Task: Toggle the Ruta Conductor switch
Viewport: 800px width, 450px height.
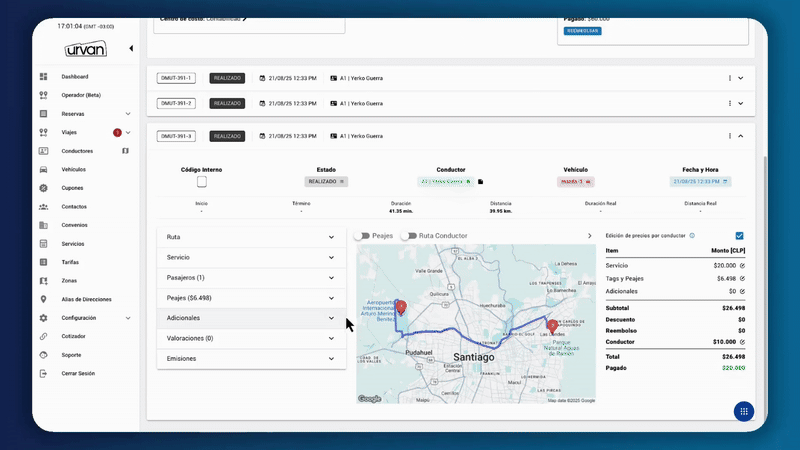Action: pos(408,236)
